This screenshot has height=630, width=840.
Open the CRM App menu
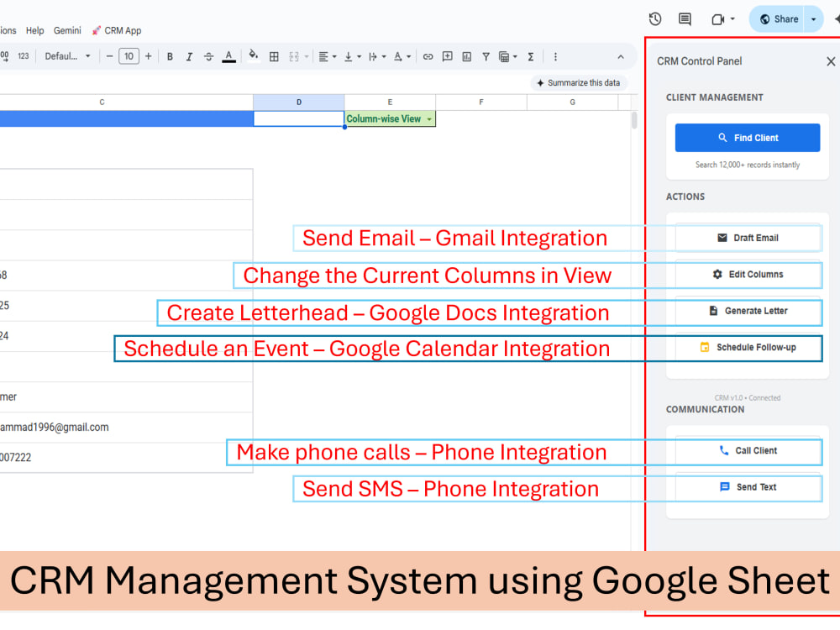(117, 30)
